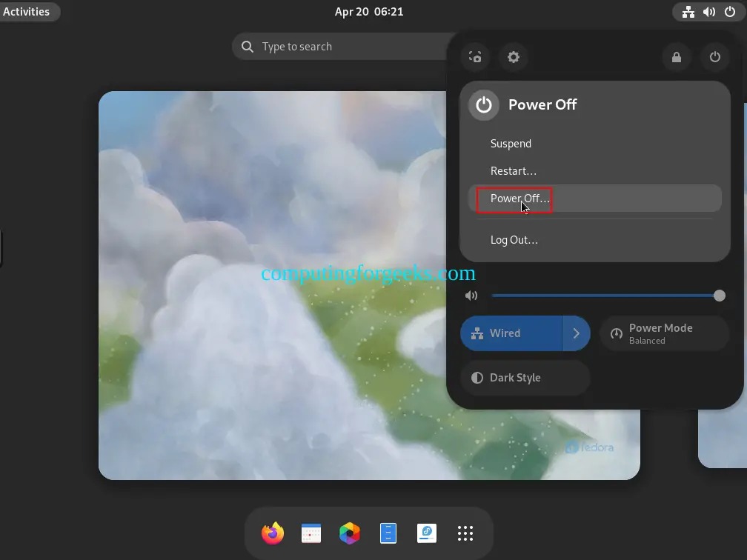Open Settings via the gear icon
The width and height of the screenshot is (747, 560).
pos(513,57)
